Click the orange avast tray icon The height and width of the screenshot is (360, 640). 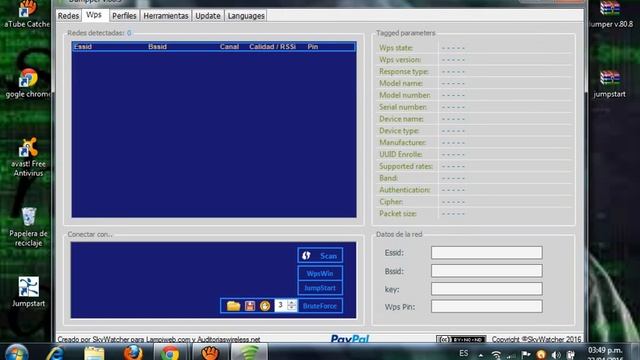541,355
